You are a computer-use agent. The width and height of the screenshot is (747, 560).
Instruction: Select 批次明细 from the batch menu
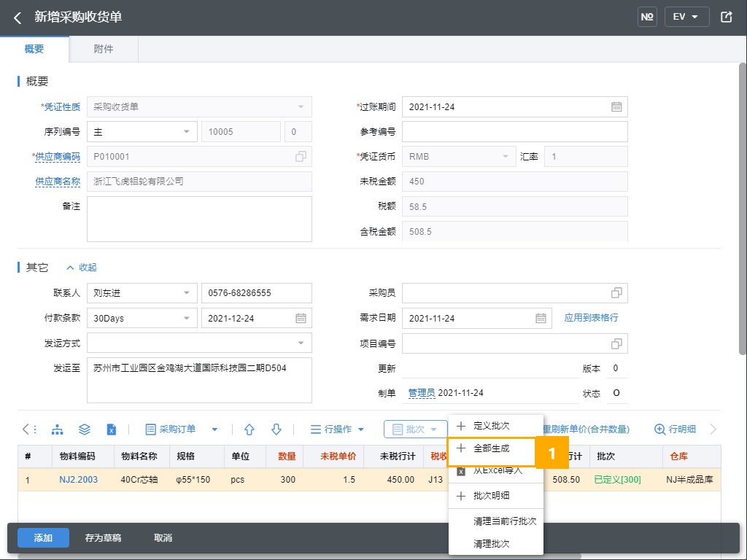pyautogui.click(x=495, y=496)
